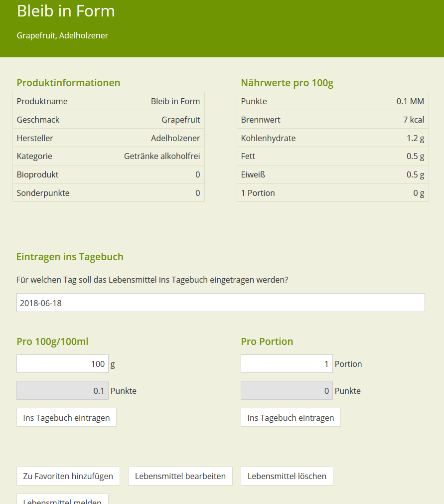This screenshot has height=504, width=444.
Task: Click the value '0.1 MM'
Action: tap(410, 101)
